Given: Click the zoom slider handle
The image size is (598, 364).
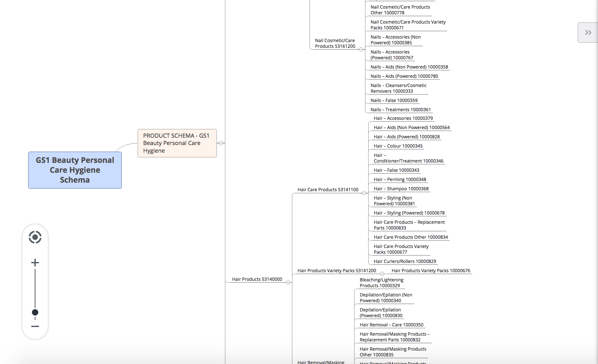Looking at the screenshot, I should coord(35,312).
